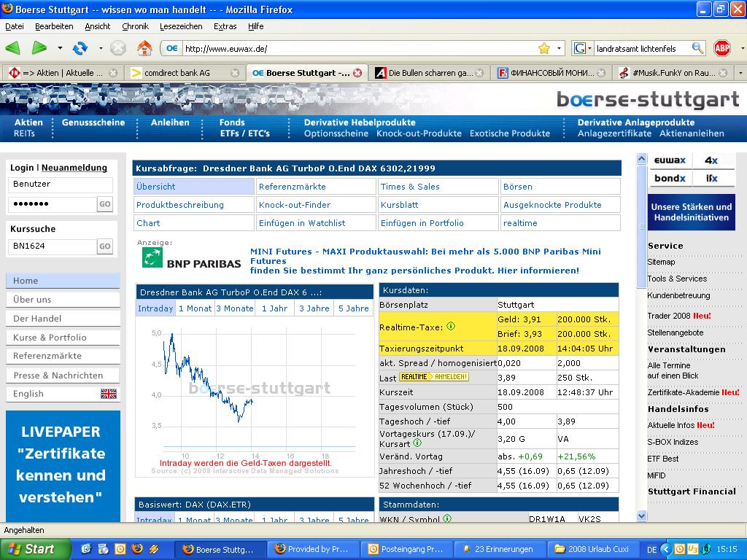Click the info icon beside Realtime-Taxe
This screenshot has height=560, width=747.
pos(451,326)
